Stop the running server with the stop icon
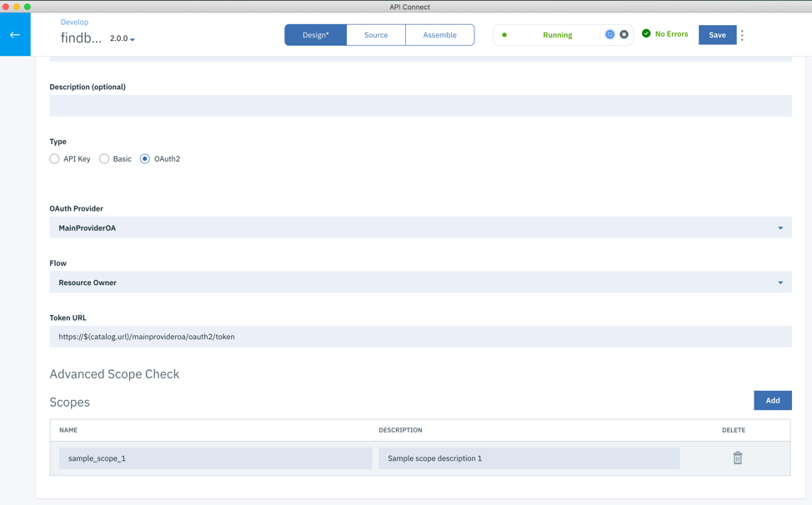 pos(624,35)
